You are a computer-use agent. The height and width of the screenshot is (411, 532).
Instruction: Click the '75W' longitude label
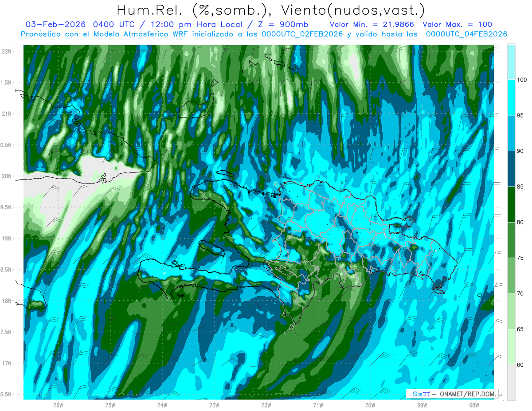110,405
